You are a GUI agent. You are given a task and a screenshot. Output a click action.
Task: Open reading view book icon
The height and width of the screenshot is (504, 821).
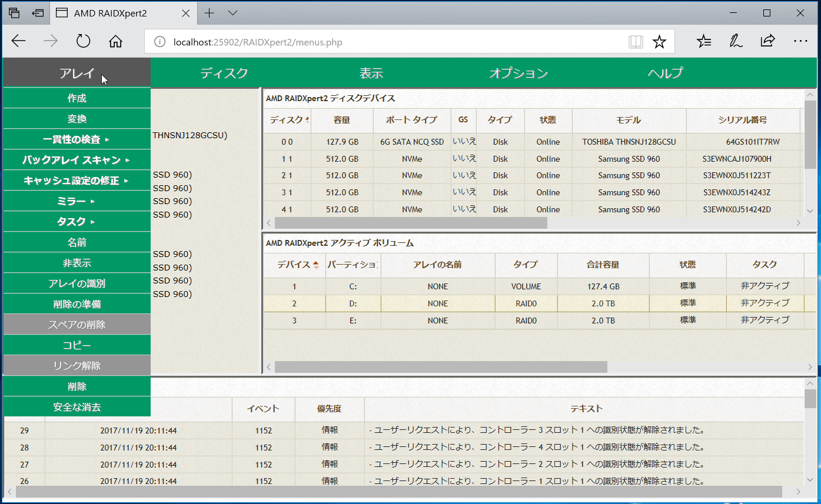point(636,42)
